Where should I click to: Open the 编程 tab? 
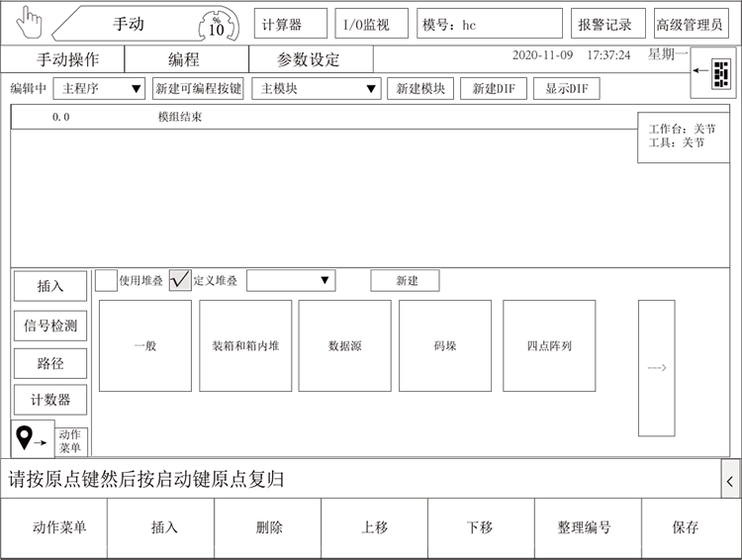point(183,59)
